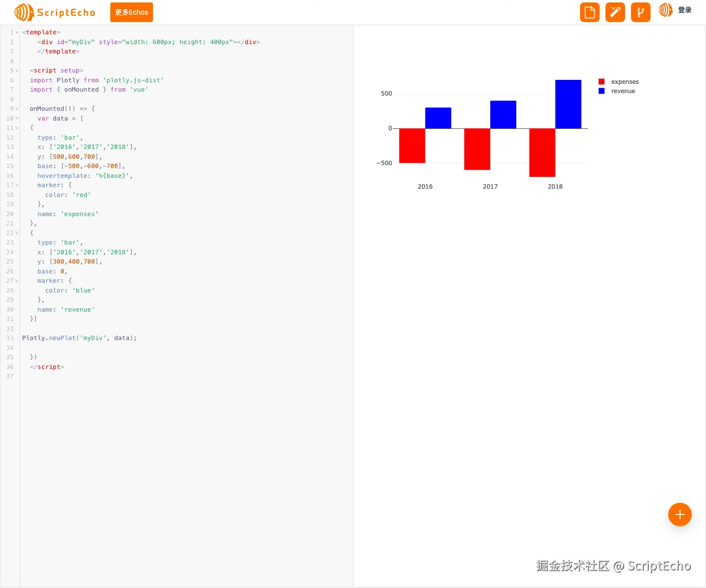Screen dimensions: 706x588
Task: Click the base: [-500,-600,-700] code line
Action: coord(81,166)
